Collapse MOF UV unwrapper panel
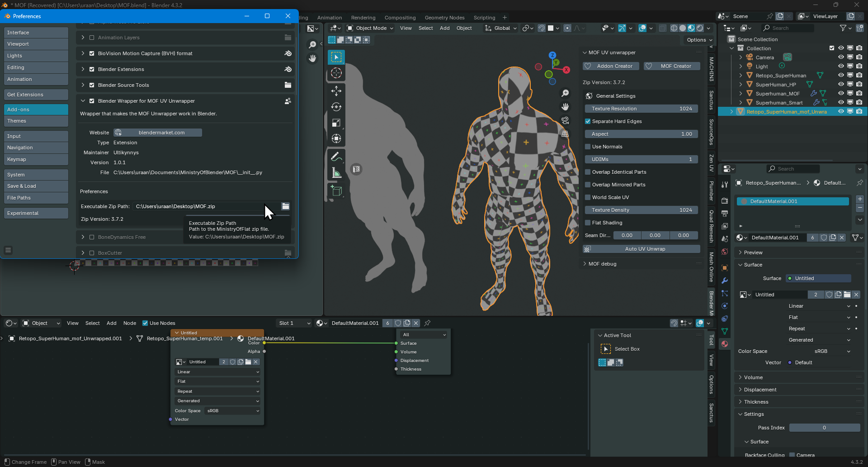The height and width of the screenshot is (467, 868). (x=585, y=52)
